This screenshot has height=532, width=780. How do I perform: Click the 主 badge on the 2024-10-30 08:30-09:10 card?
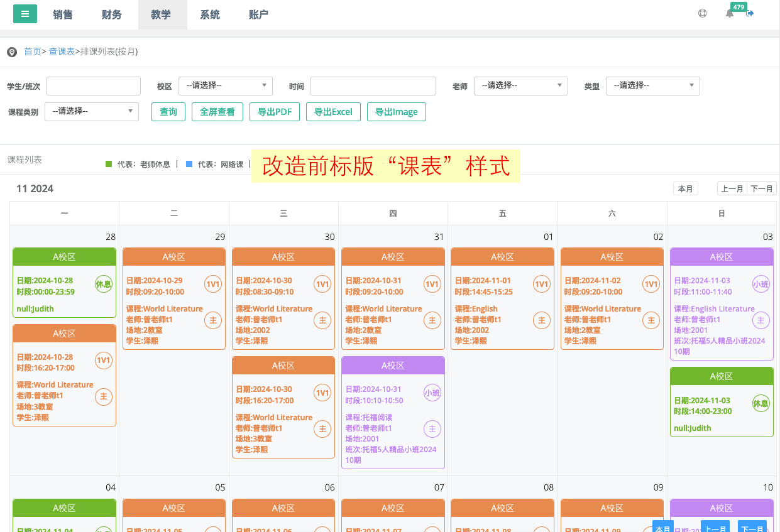322,320
